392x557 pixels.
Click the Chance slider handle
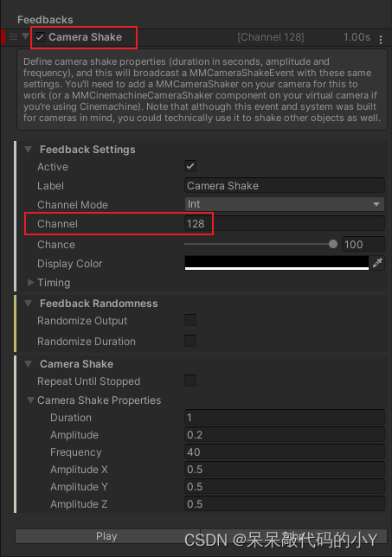pyautogui.click(x=332, y=244)
